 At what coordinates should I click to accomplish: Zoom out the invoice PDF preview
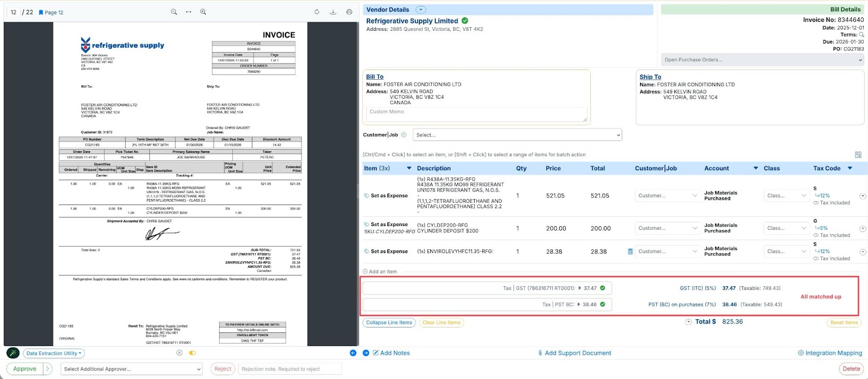tap(174, 12)
